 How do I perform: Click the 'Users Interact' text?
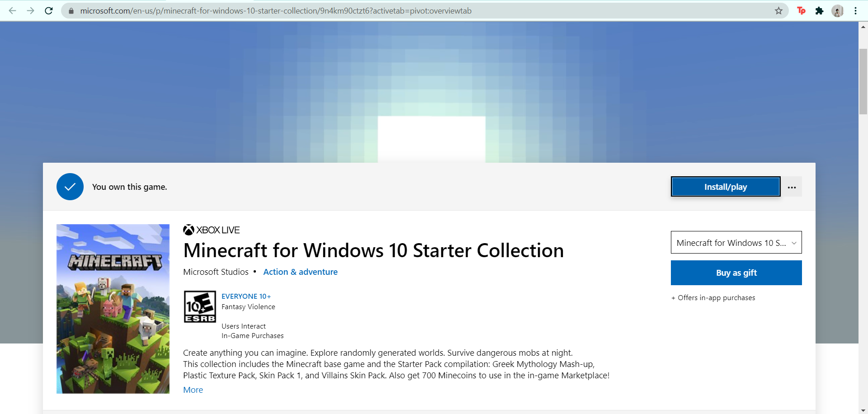tap(244, 326)
